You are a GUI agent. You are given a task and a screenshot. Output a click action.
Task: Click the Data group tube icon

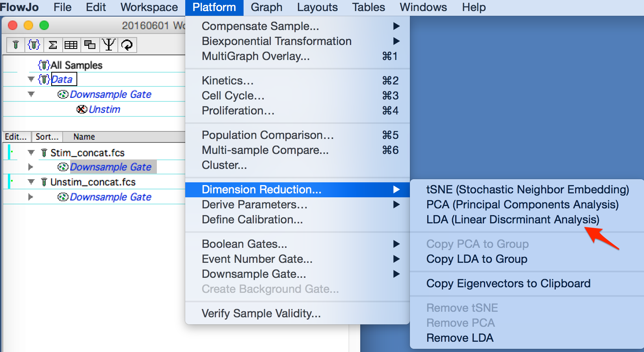coord(44,79)
